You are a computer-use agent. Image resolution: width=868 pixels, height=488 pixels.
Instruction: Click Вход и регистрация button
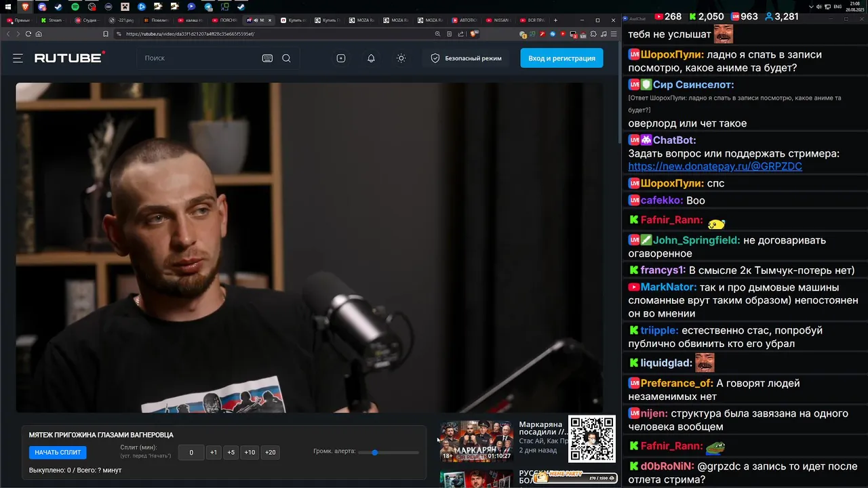tap(561, 58)
